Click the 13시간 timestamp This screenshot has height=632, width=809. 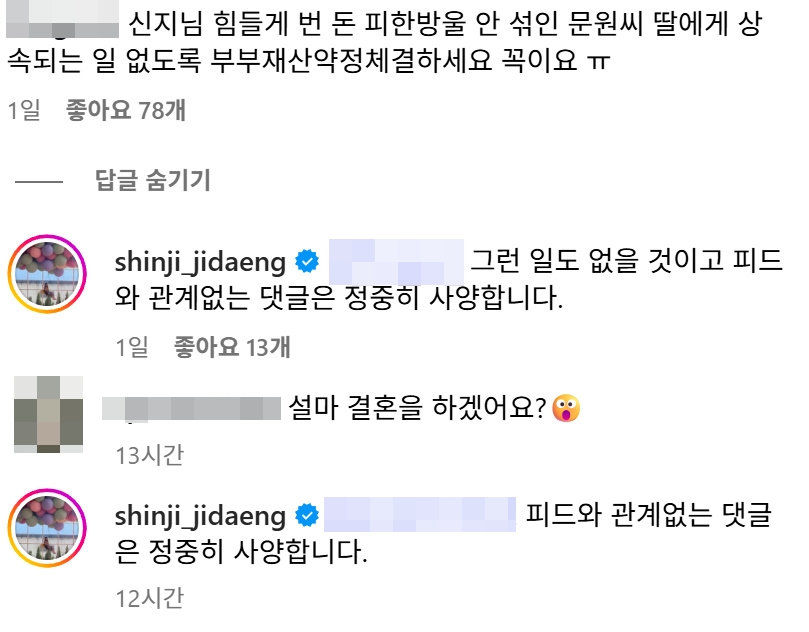[150, 456]
